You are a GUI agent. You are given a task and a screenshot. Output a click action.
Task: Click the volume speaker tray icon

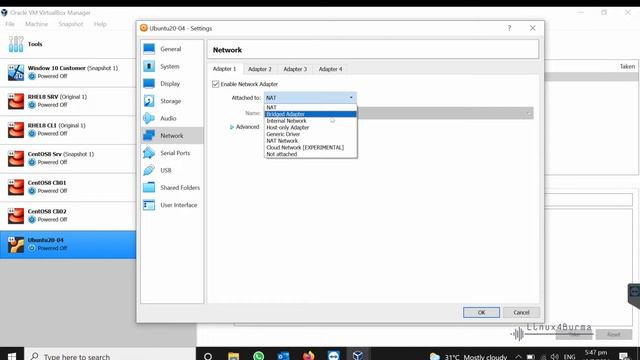pos(554,357)
